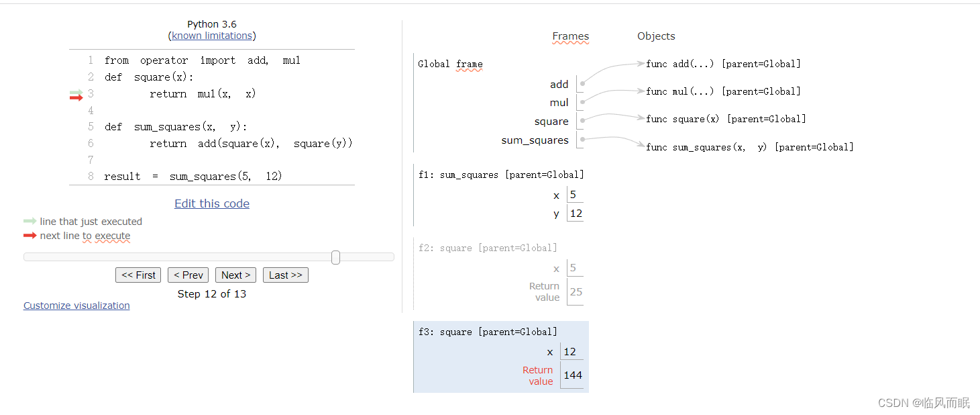Click the green arrow in the legend
The width and height of the screenshot is (980, 415).
click(x=30, y=221)
